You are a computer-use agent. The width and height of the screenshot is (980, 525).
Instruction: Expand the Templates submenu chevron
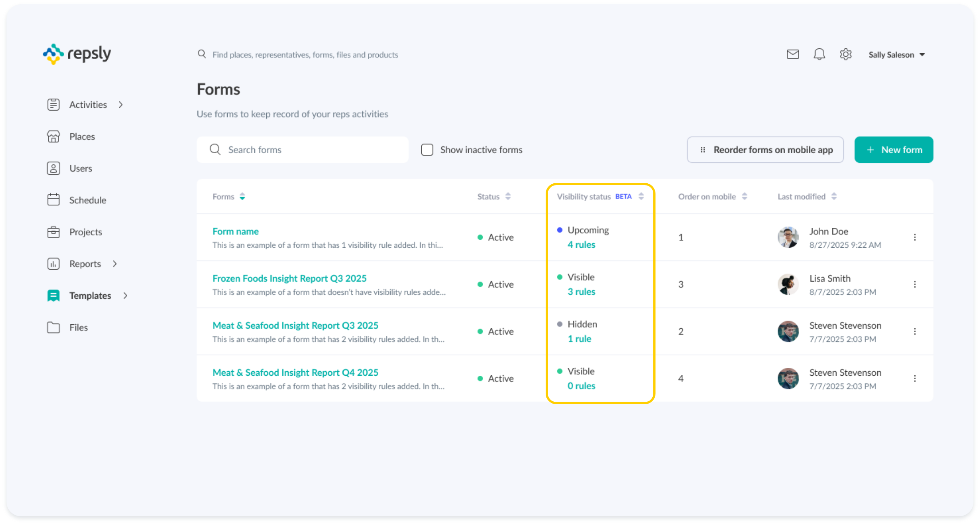(x=125, y=296)
